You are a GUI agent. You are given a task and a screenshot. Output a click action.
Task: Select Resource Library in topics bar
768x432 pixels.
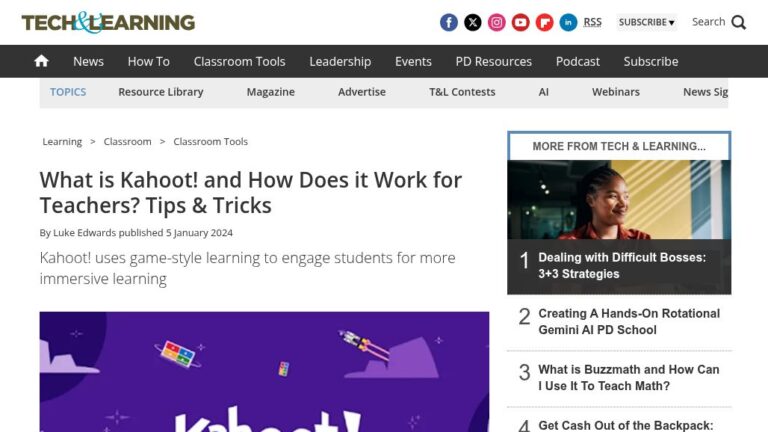pyautogui.click(x=161, y=92)
